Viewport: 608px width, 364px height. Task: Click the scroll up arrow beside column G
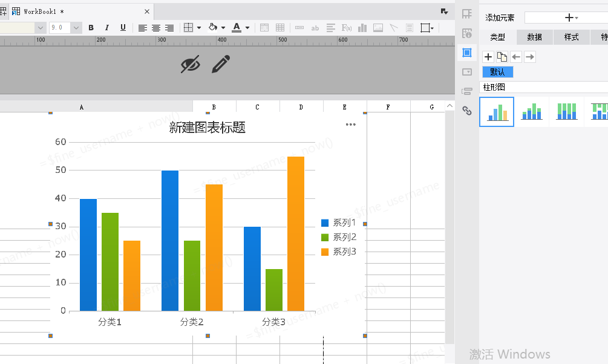[x=449, y=106]
